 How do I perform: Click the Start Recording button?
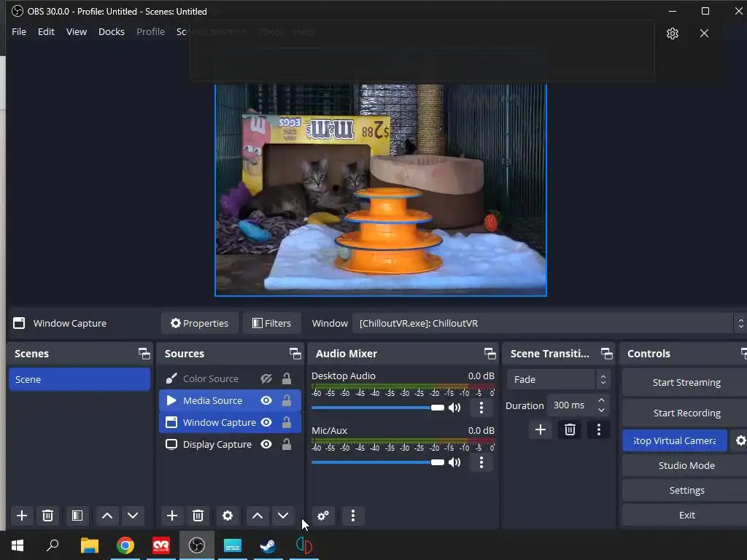(x=686, y=413)
